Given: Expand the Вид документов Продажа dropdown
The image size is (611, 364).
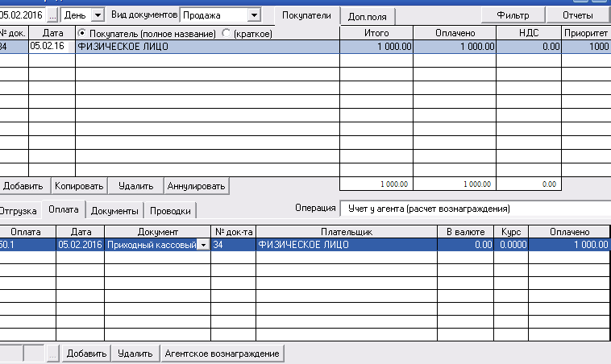Looking at the screenshot, I should pos(254,15).
